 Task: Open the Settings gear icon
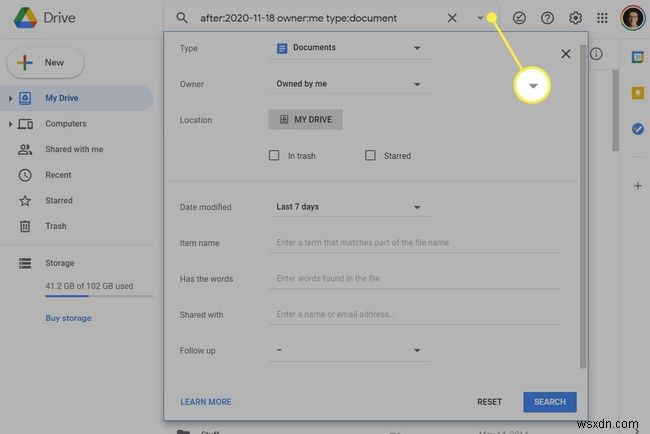(575, 18)
